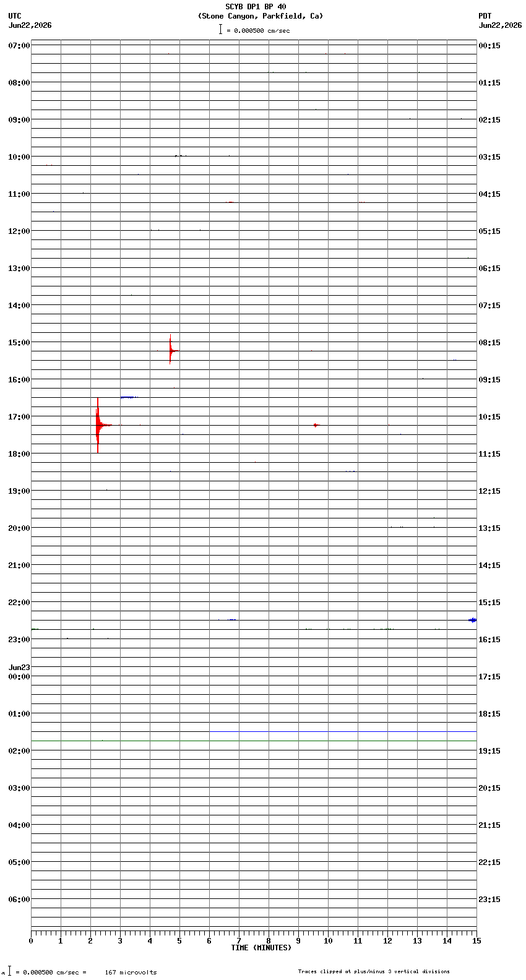Click the '03:00' UTC time label
Image resolution: width=526 pixels, height=980 pixels.
pyautogui.click(x=19, y=788)
